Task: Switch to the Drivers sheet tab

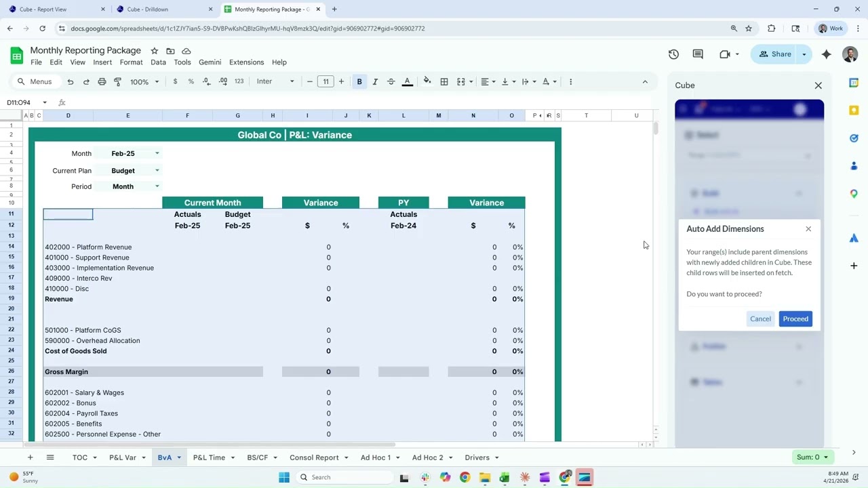Action: [477, 457]
